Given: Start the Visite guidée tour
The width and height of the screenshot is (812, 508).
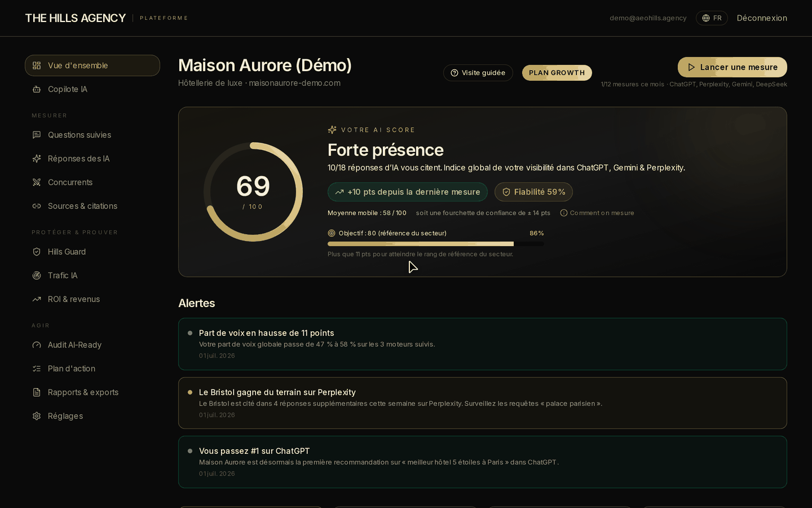Looking at the screenshot, I should [478, 73].
